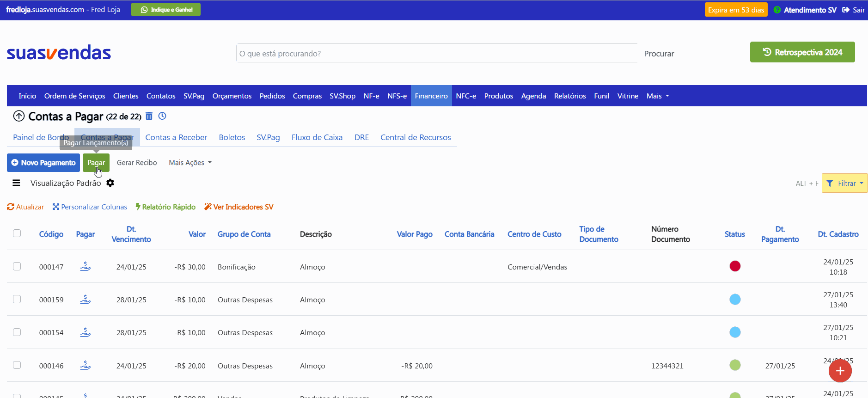Sort by the Dt. Vencimento column header
The height and width of the screenshot is (398, 868).
(131, 234)
